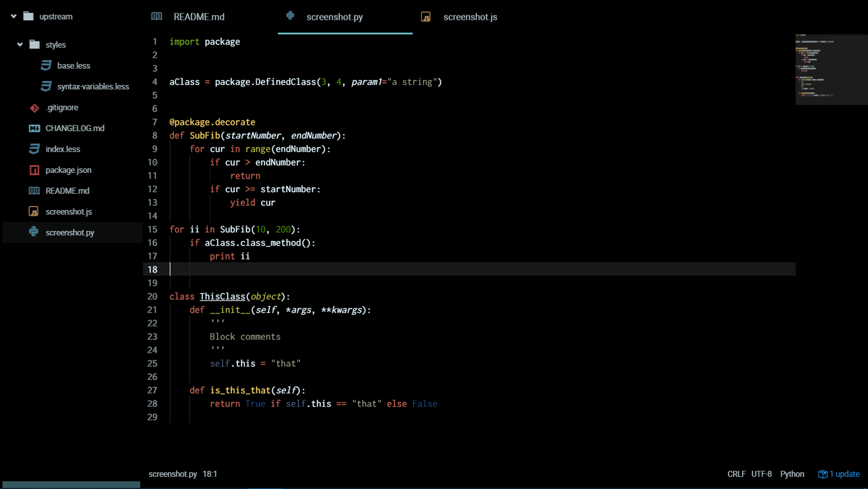Click the package update icon in status bar
Viewport: 868px width, 489px height.
(823, 474)
